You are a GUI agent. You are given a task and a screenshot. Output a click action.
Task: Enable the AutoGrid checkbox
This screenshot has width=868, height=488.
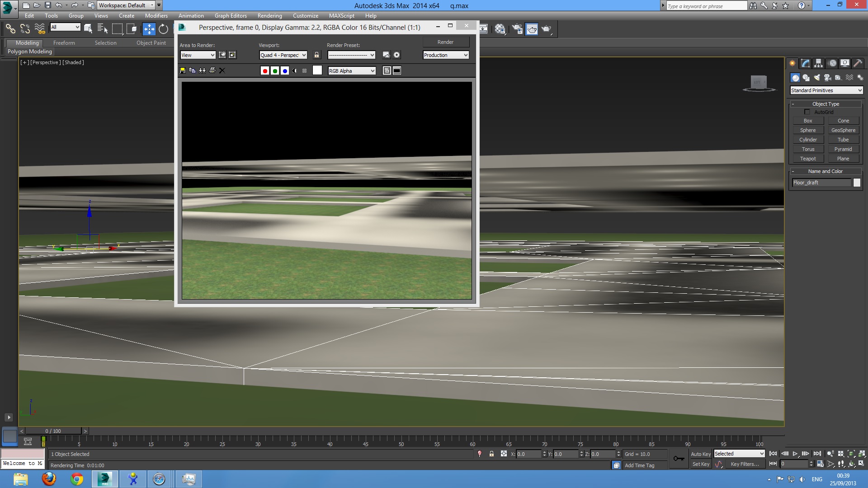tap(807, 112)
